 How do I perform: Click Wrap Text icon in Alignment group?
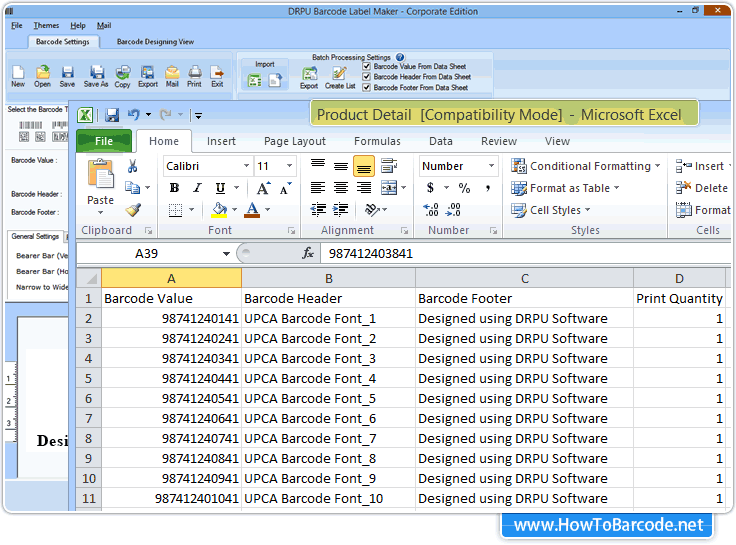point(389,166)
